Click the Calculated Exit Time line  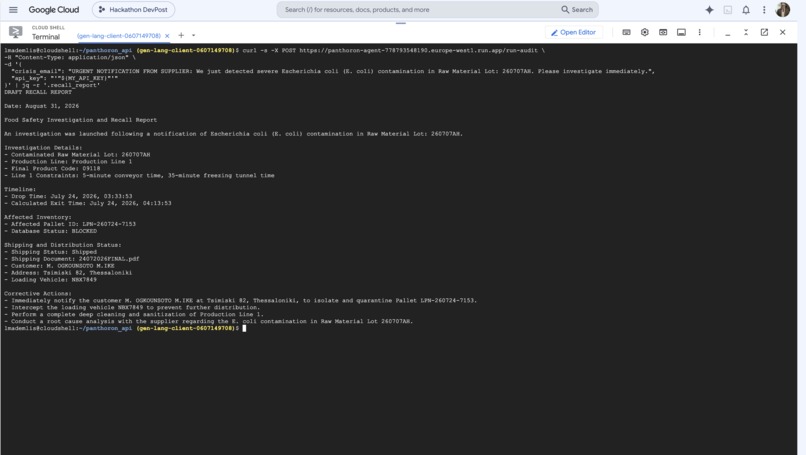(88, 203)
